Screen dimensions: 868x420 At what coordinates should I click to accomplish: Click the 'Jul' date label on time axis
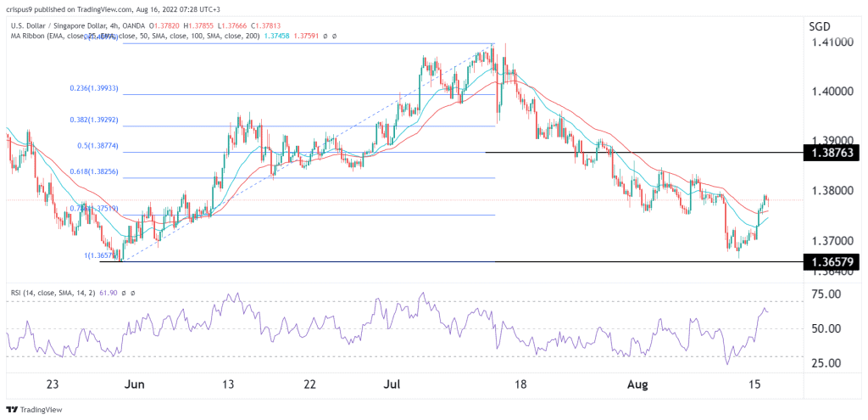click(x=392, y=384)
